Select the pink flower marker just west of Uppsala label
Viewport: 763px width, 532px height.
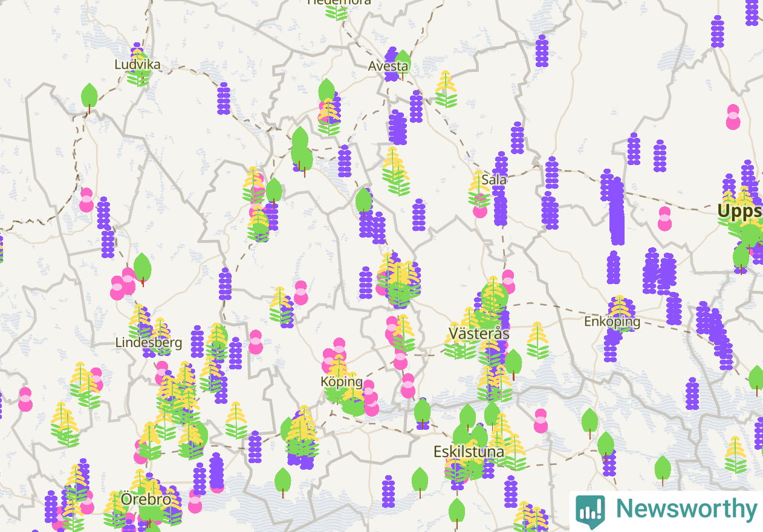point(665,219)
